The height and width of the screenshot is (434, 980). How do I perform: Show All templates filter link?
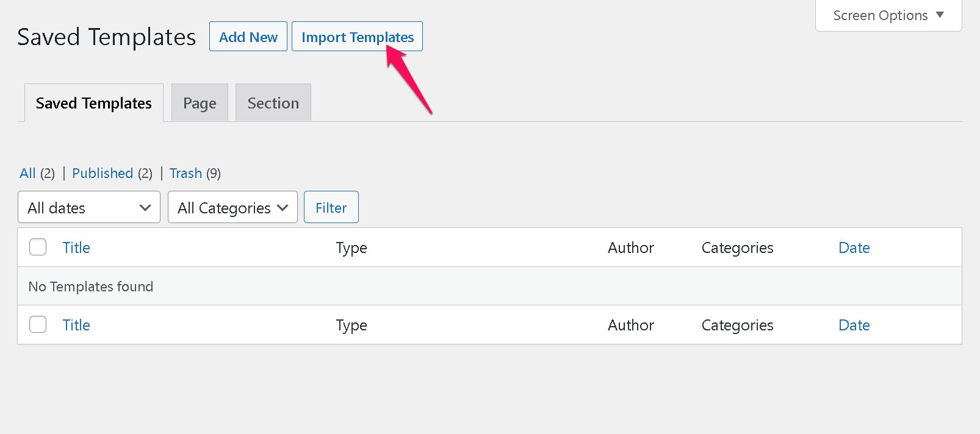point(27,173)
